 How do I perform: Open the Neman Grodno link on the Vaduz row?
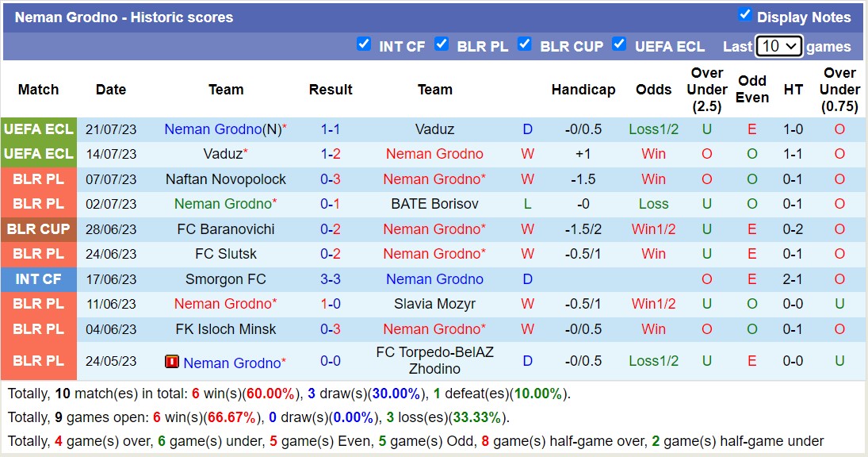pos(434,154)
